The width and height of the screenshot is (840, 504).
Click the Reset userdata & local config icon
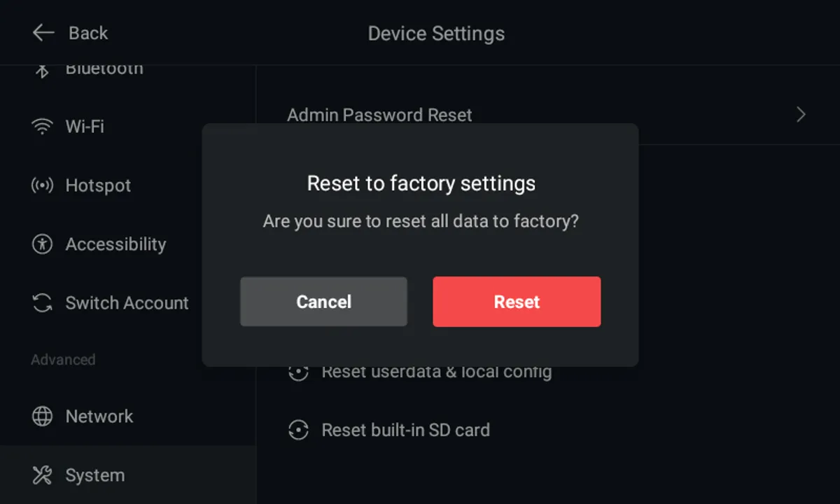pyautogui.click(x=299, y=372)
